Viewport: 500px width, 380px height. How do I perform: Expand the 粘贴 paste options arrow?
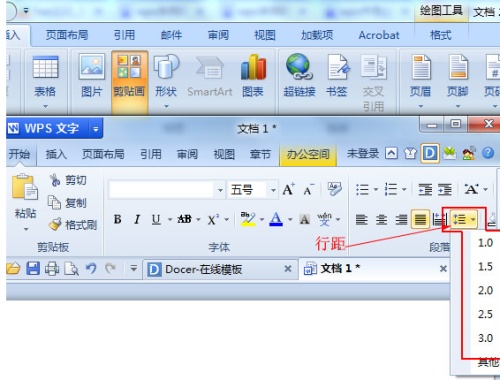(x=26, y=229)
